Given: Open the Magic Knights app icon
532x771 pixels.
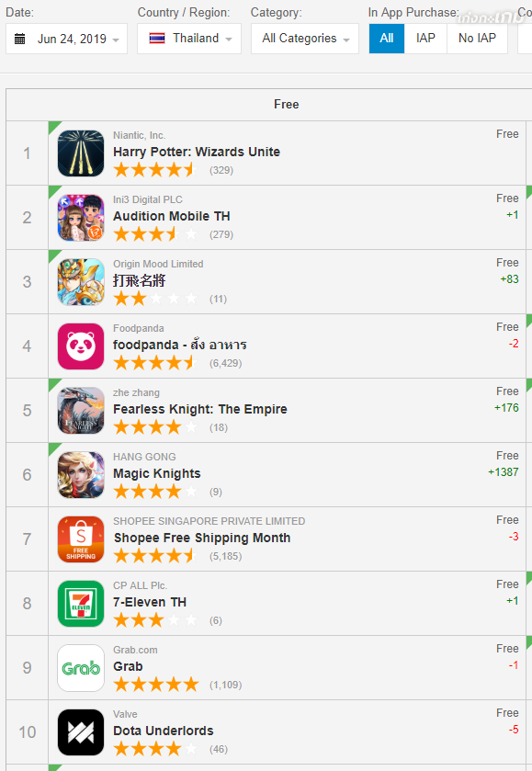Looking at the screenshot, I should click(81, 475).
